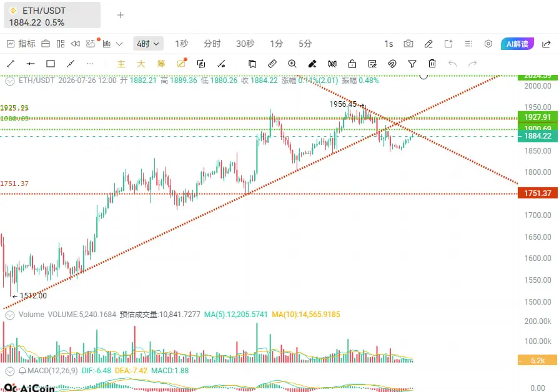The height and width of the screenshot is (392, 559).
Task: Select the highlighter brush tool
Action: (x=312, y=64)
